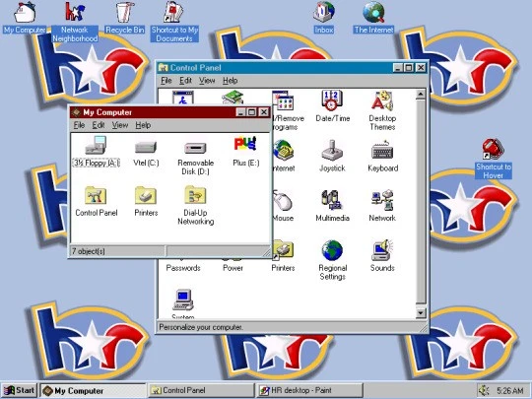Click Power label in Control Panel

pos(233,268)
